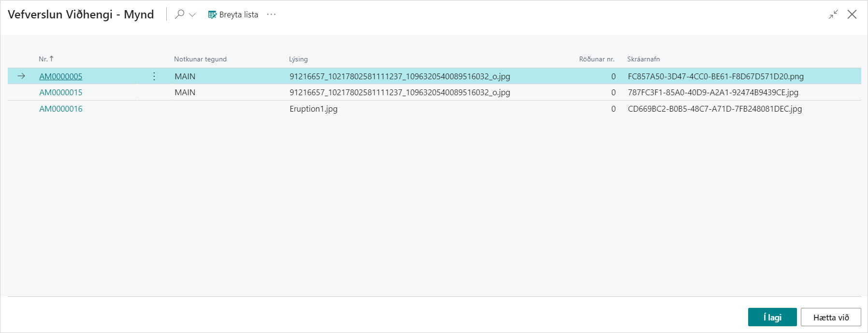Open the AM0000016 record link
Image resolution: width=868 pixels, height=333 pixels.
61,109
